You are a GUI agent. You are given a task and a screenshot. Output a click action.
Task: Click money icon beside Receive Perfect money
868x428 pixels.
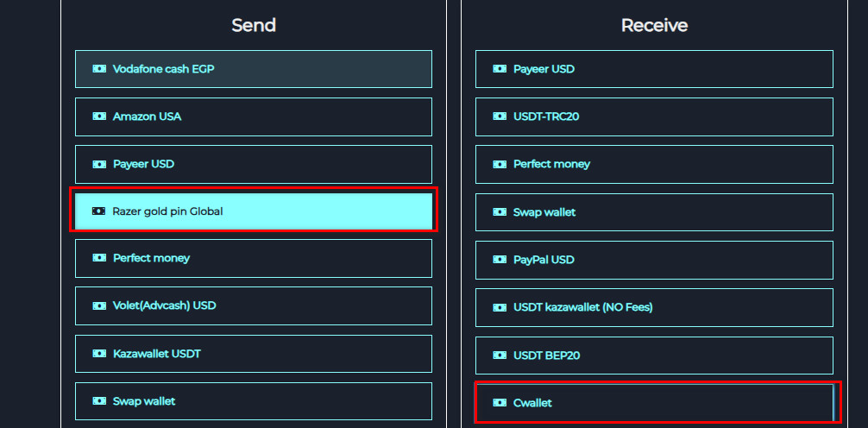pos(500,164)
